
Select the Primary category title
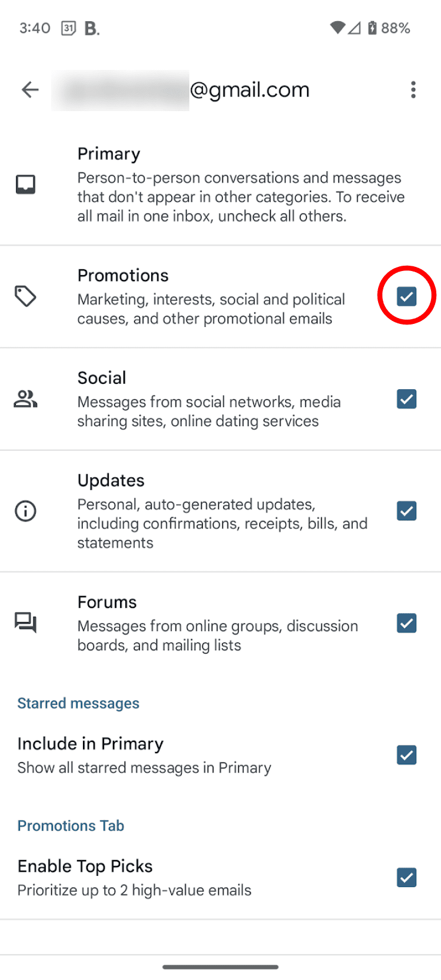[x=109, y=154]
